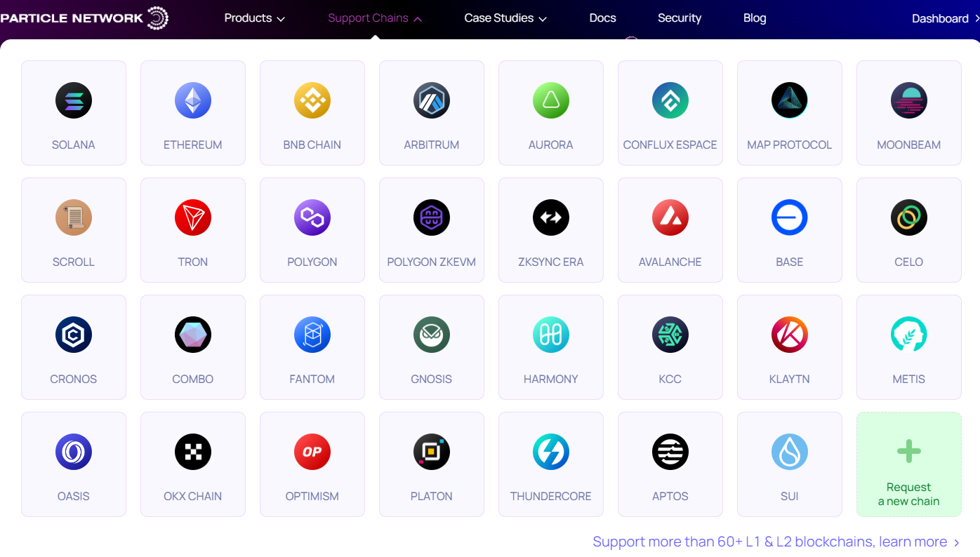Select the Ethereum diamond logo icon
This screenshot has height=557, width=980.
(x=193, y=100)
